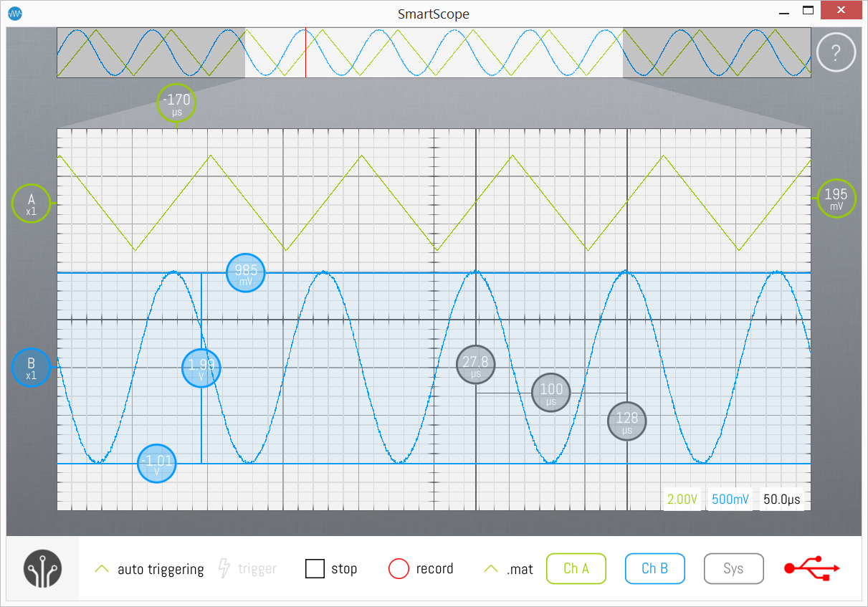Open the 2.00V Channel A scale

682,500
